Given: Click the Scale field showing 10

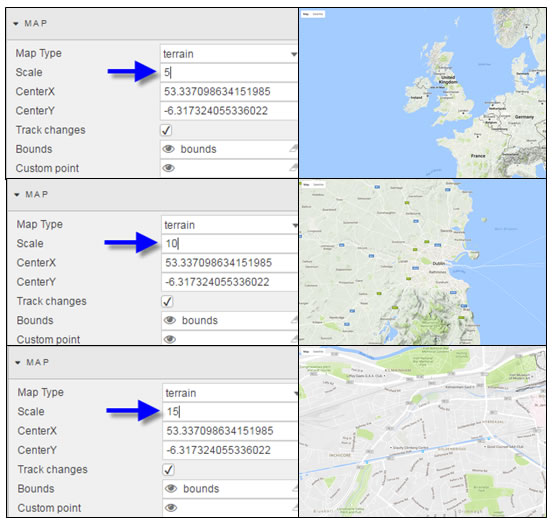Looking at the screenshot, I should pyautogui.click(x=230, y=244).
